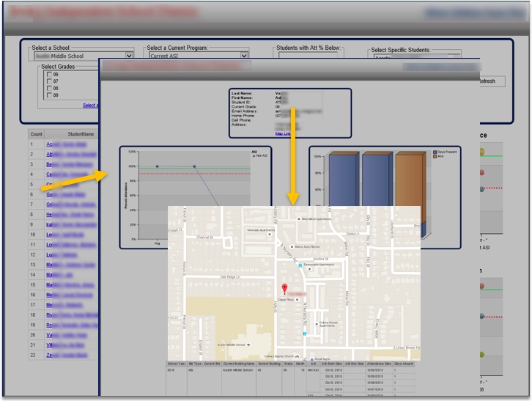
Task: Click the Not ASI legend marker
Action: pos(254,156)
